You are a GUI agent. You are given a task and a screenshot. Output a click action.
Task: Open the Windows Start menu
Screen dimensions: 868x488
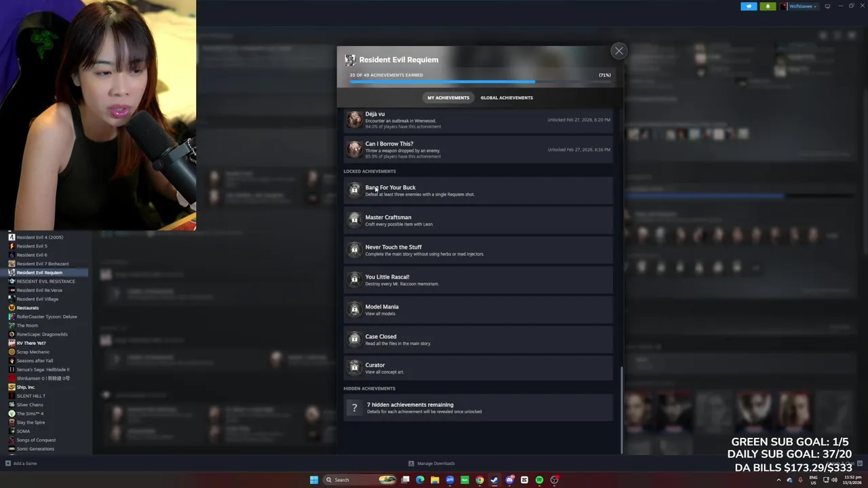[x=314, y=480]
